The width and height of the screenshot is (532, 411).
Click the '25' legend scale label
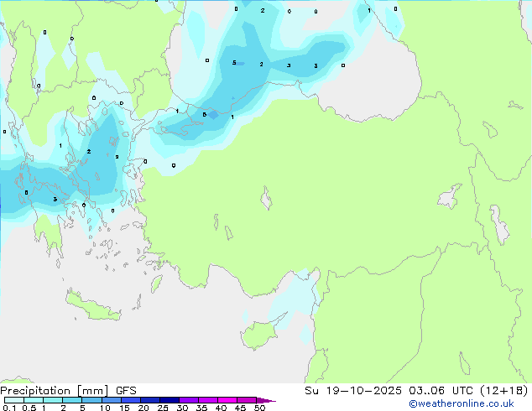[x=163, y=408]
